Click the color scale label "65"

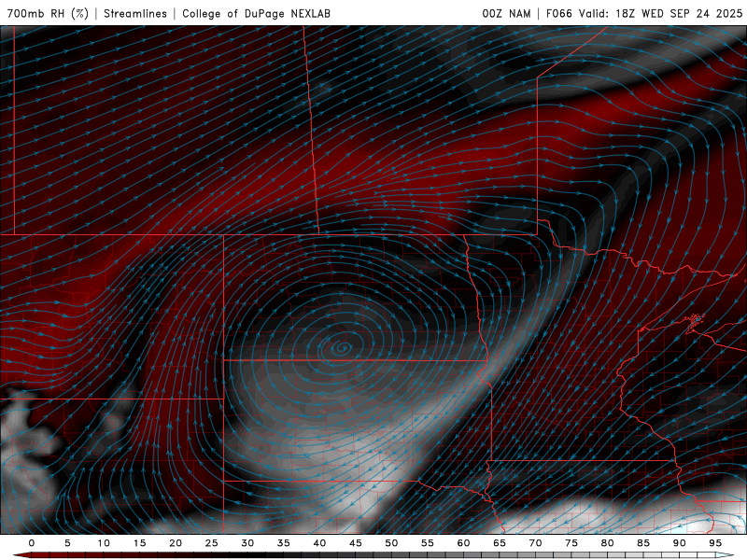[x=500, y=543]
